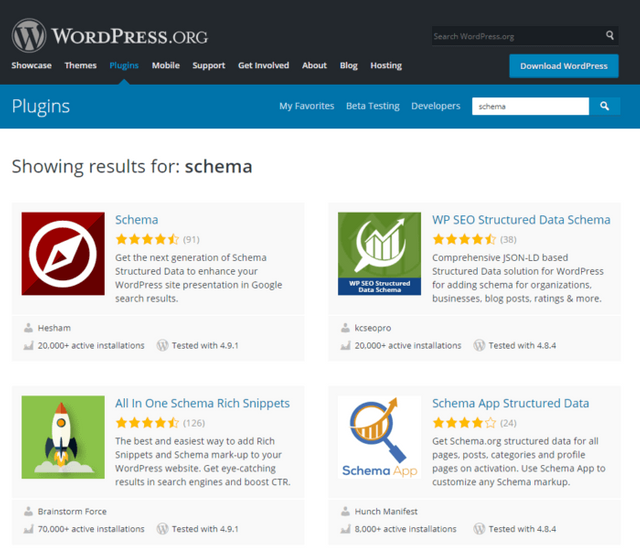
Task: Open the All In One Schema rocket thumbnail
Action: coord(63,437)
